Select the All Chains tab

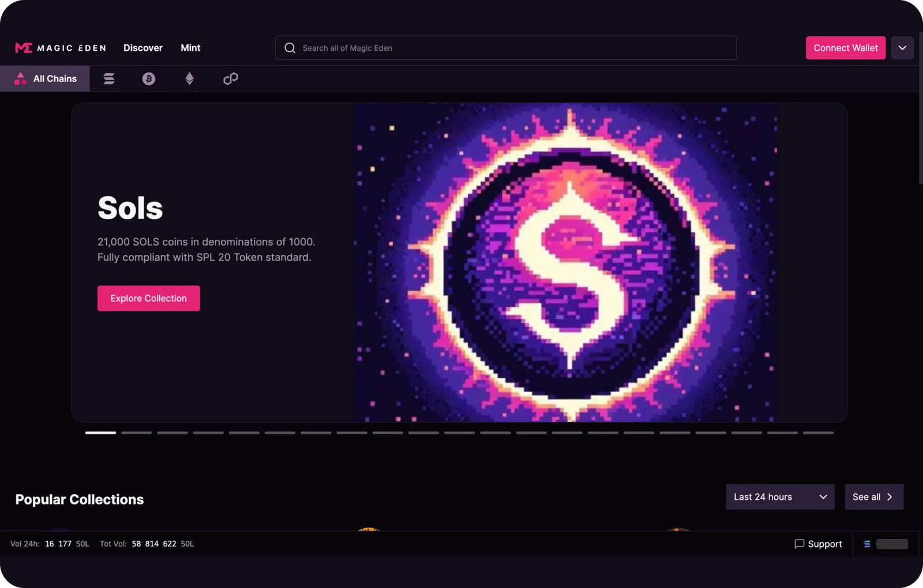(45, 78)
